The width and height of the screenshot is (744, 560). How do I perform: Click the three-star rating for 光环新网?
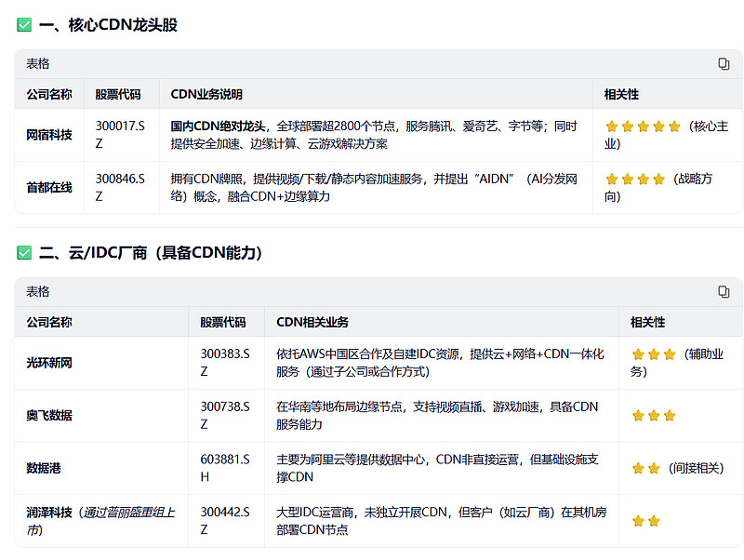pos(654,354)
